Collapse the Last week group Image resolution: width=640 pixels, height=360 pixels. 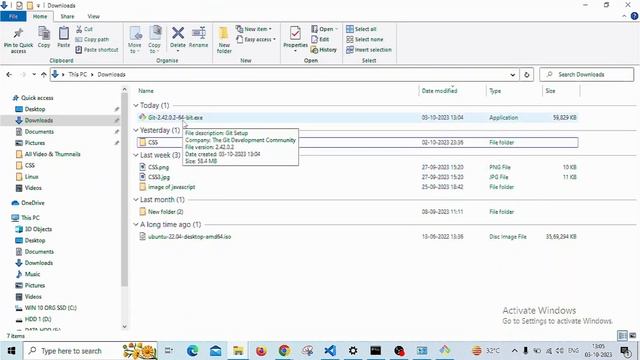136,155
